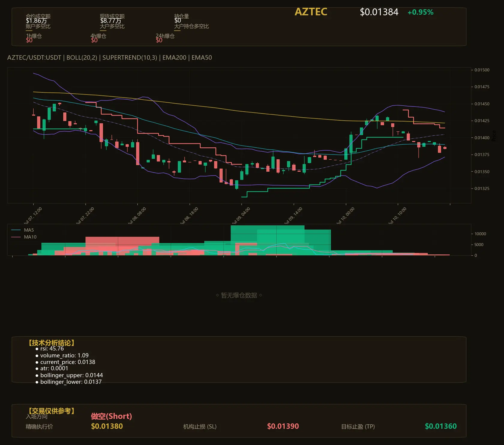The height and width of the screenshot is (445, 504).
Task: Select the $0.01360 take profit value
Action: click(441, 426)
